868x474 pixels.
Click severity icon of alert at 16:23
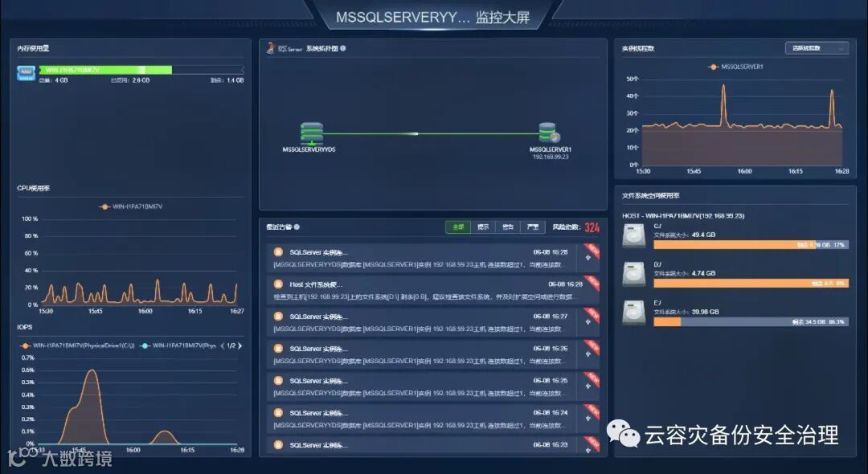(x=278, y=445)
